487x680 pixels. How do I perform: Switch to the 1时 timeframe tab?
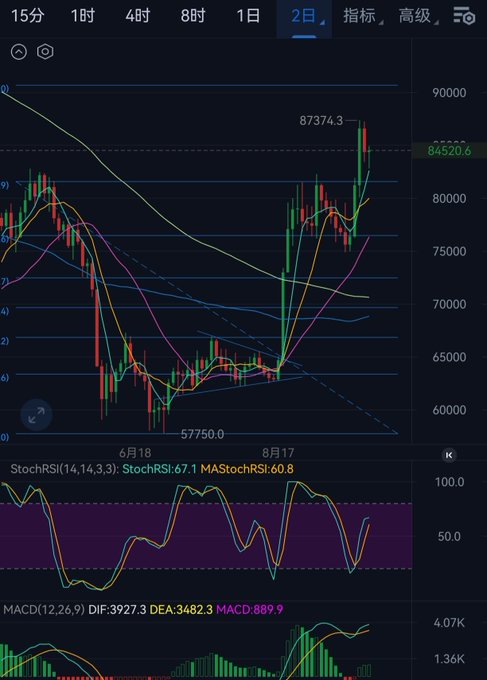83,16
